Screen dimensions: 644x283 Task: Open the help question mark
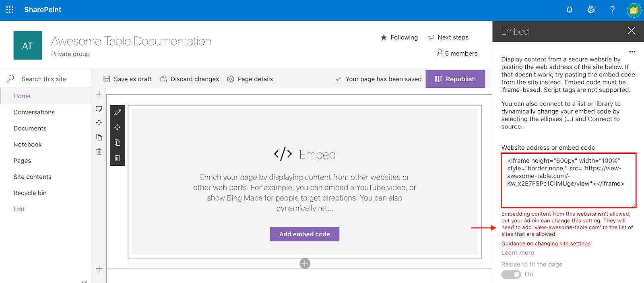tap(612, 10)
